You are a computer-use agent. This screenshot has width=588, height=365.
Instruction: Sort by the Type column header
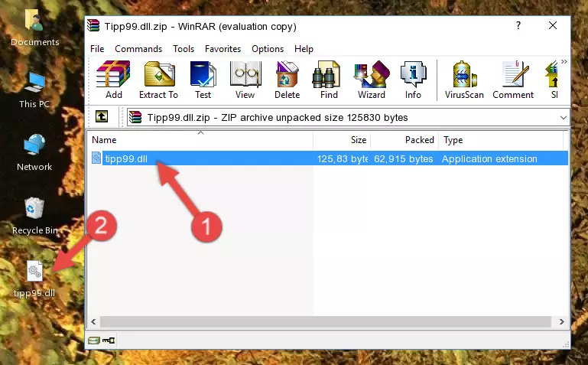pyautogui.click(x=501, y=140)
